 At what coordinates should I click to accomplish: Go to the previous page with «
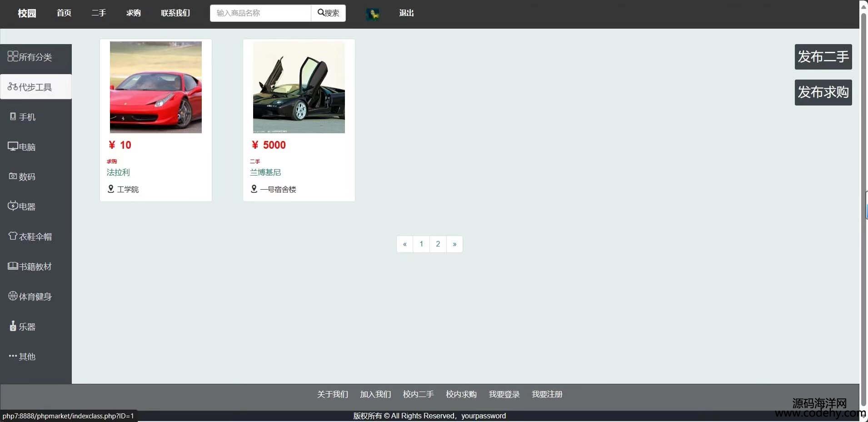(x=405, y=244)
